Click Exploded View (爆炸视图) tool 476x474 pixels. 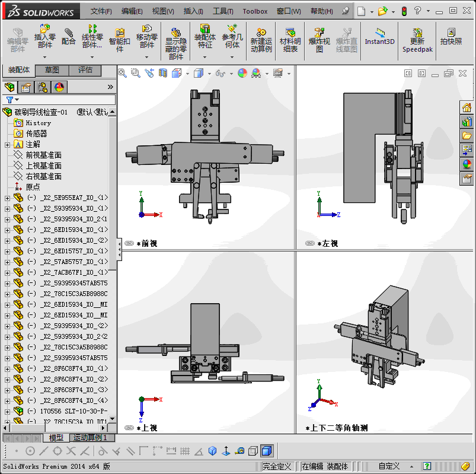pos(320,40)
